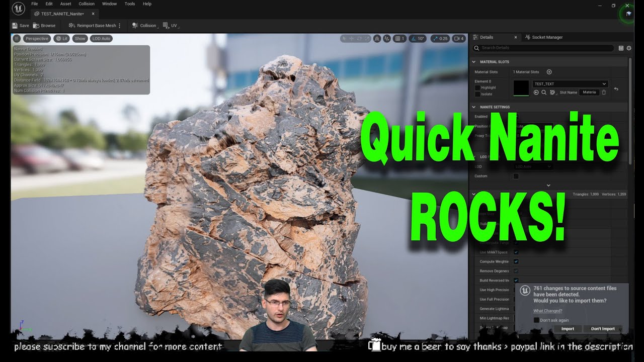Screen dimensions: 644x362
Task: Open the Perspective view mode dropdown
Action: click(37, 38)
